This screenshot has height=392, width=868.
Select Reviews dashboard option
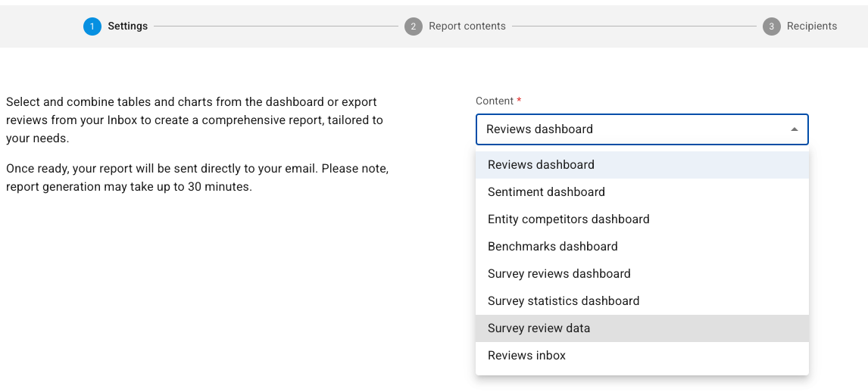pos(642,165)
